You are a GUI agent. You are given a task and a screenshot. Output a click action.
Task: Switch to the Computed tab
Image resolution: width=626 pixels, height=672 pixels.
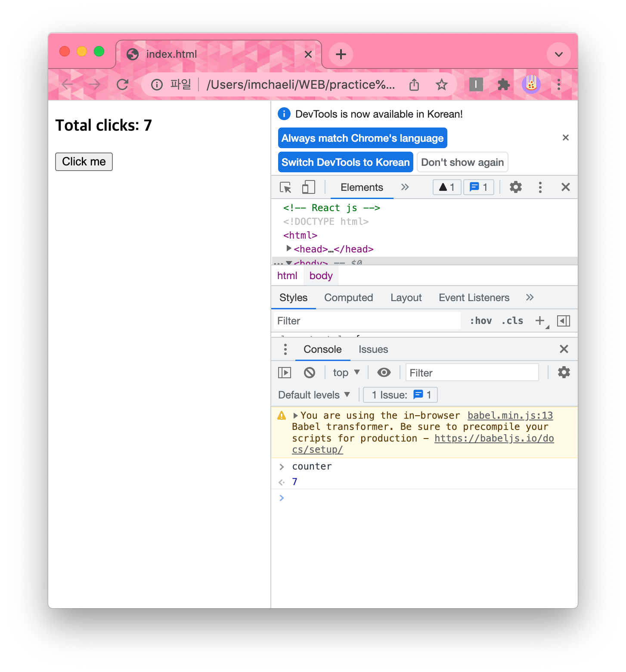point(349,297)
